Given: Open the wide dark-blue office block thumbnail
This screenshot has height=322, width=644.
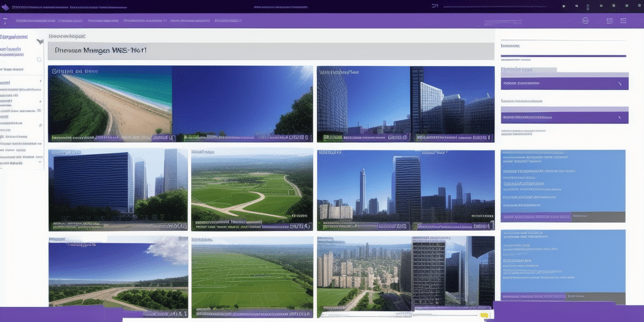Looking at the screenshot, I should [118, 190].
